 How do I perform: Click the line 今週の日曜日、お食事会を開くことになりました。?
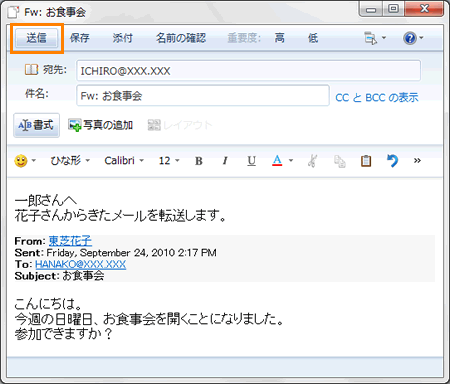pos(149,319)
